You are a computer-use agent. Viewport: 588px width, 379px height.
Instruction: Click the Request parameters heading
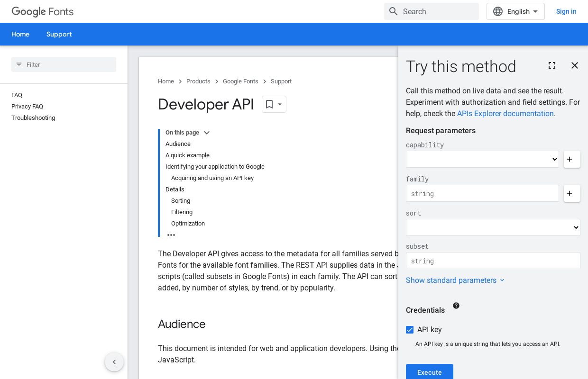tap(441, 131)
